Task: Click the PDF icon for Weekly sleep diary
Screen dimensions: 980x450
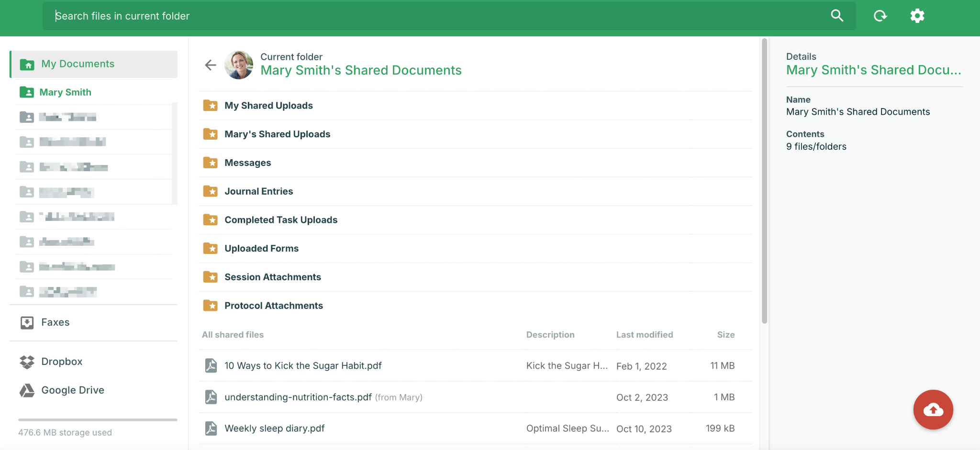Action: 211,428
